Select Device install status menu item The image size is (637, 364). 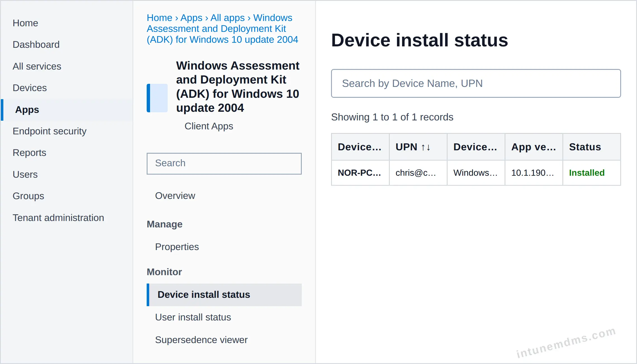tap(224, 295)
